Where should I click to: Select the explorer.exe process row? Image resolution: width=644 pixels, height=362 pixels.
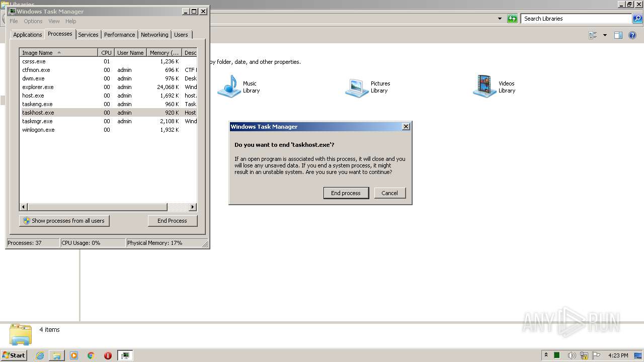click(108, 87)
